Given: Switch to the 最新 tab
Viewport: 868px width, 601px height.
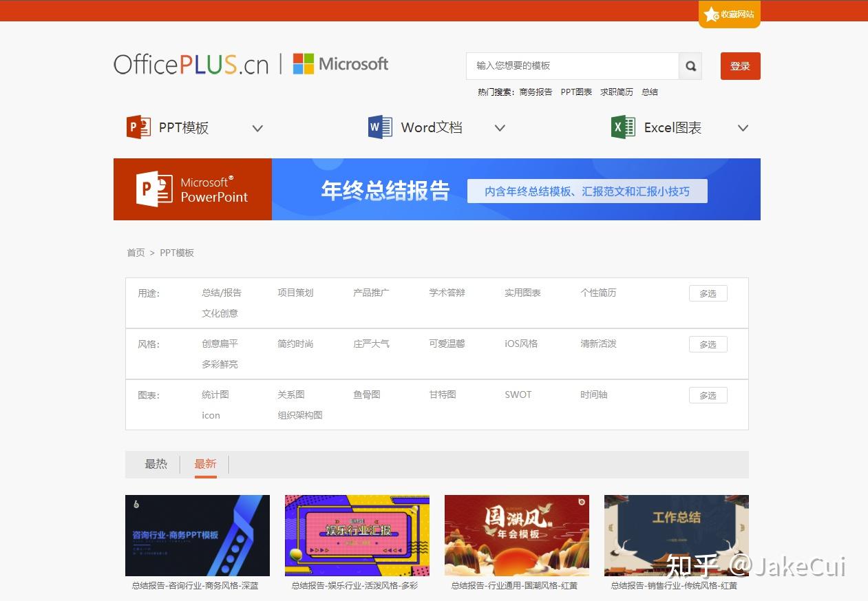Looking at the screenshot, I should point(206,463).
